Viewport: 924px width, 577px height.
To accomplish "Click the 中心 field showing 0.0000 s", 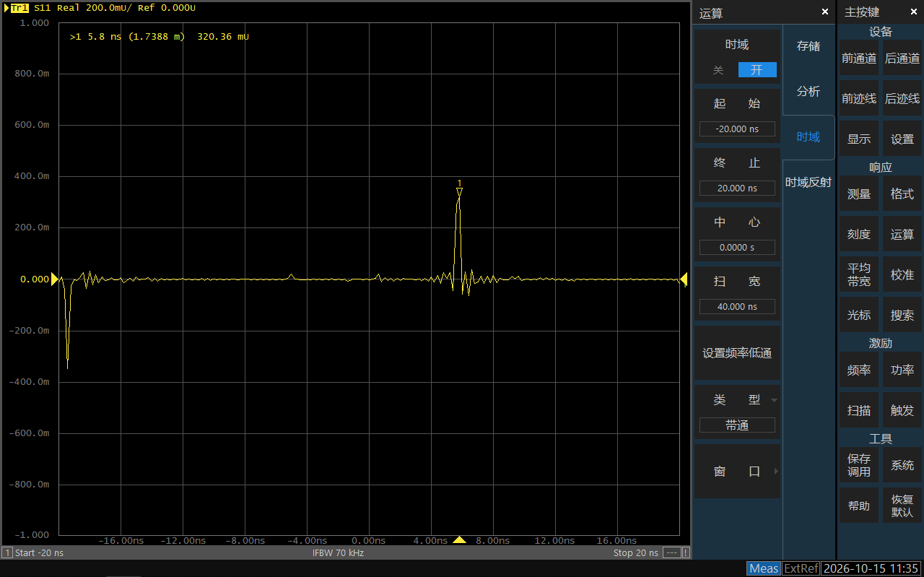I will click(x=737, y=248).
